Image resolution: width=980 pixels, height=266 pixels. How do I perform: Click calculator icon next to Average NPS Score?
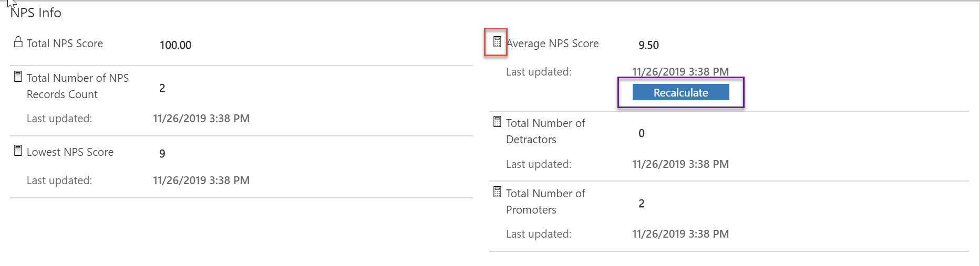click(497, 42)
